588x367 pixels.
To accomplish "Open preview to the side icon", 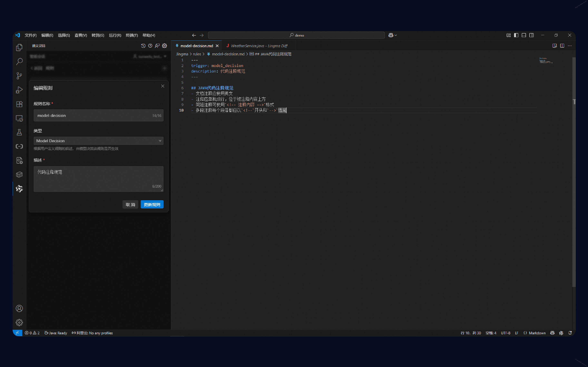I will click(554, 46).
